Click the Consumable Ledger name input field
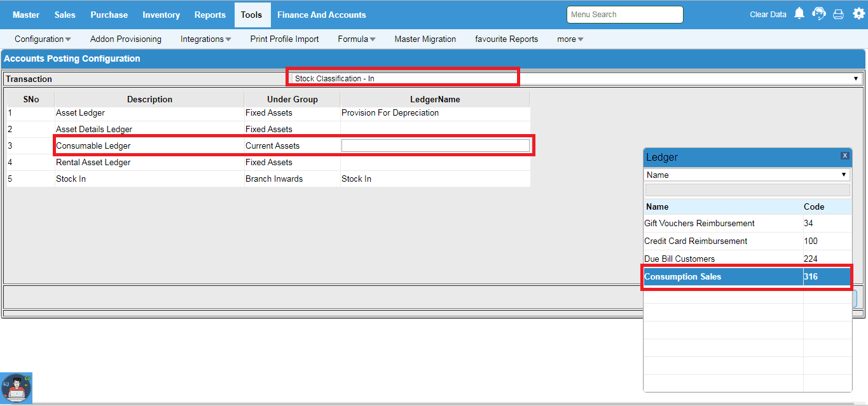The height and width of the screenshot is (406, 868). click(435, 145)
